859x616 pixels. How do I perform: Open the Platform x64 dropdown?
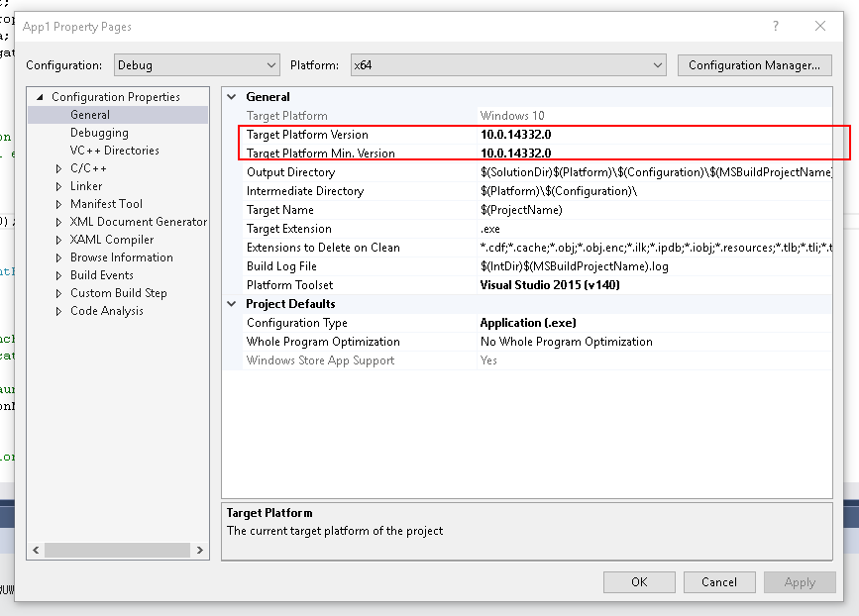pos(507,65)
